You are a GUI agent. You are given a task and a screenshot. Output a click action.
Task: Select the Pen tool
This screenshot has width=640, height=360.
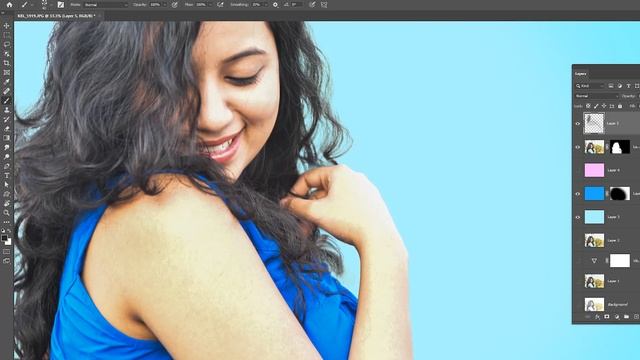point(7,166)
